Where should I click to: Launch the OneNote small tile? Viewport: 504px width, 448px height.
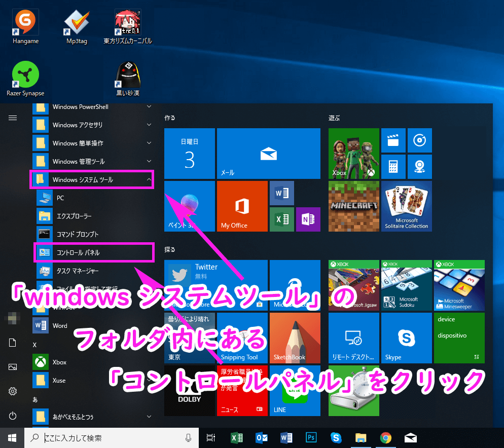click(x=308, y=219)
